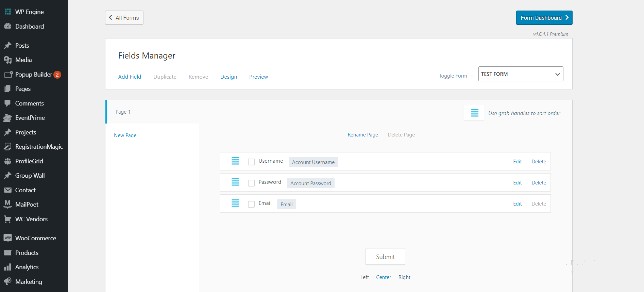Go back to All Forms
This screenshot has height=292, width=644.
point(124,18)
